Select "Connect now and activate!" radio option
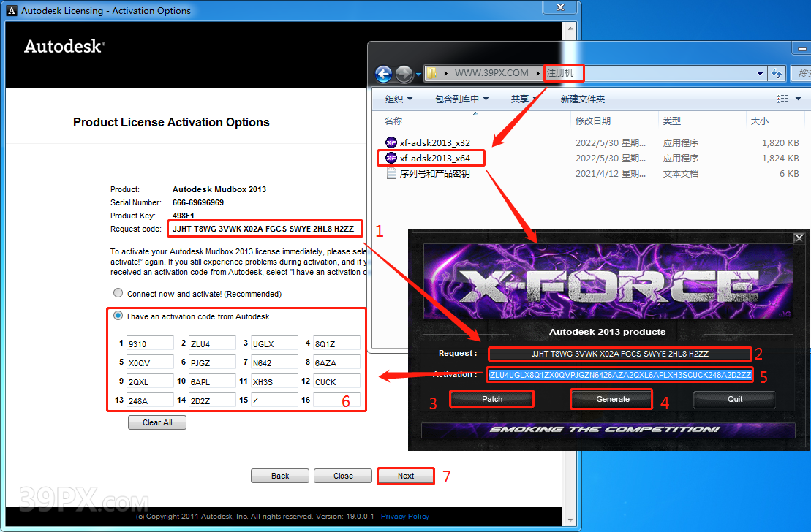This screenshot has width=811, height=532. click(x=118, y=293)
